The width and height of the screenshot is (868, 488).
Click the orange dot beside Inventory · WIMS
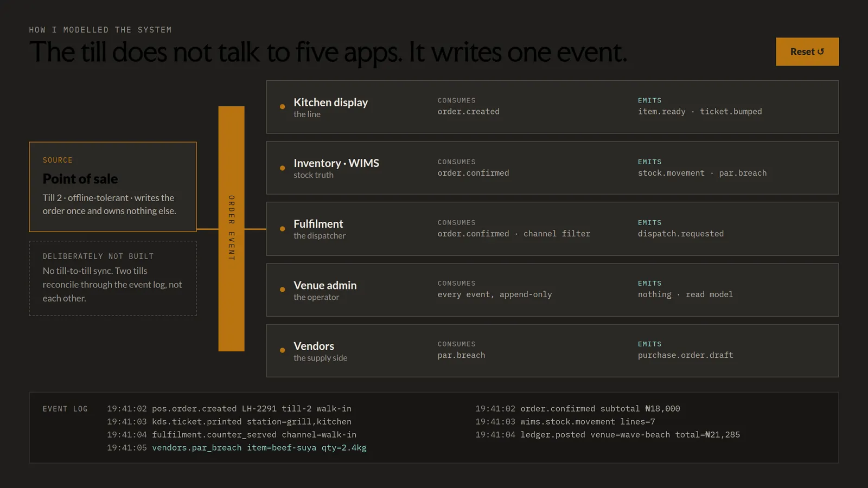282,168
